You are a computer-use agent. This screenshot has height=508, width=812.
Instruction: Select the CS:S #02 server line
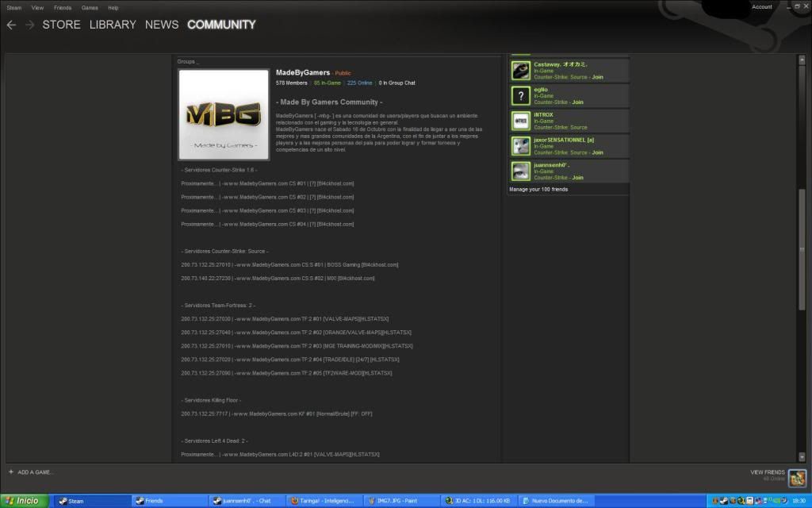pos(278,279)
